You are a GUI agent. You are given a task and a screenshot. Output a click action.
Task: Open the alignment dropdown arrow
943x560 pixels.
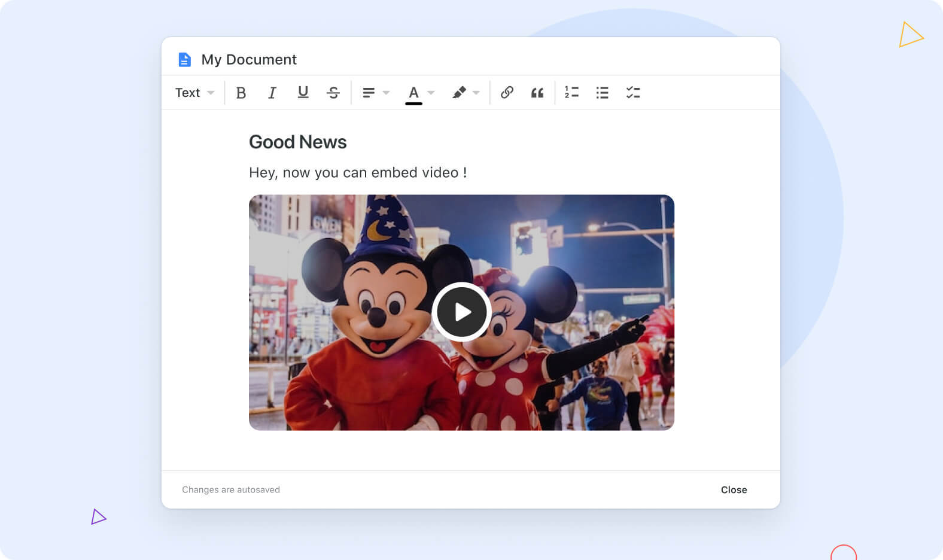[386, 93]
